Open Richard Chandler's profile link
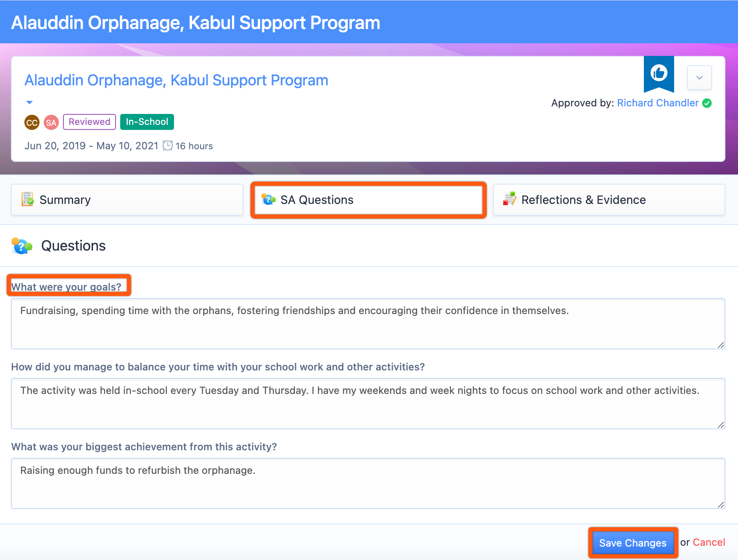The width and height of the screenshot is (738, 560). (658, 103)
